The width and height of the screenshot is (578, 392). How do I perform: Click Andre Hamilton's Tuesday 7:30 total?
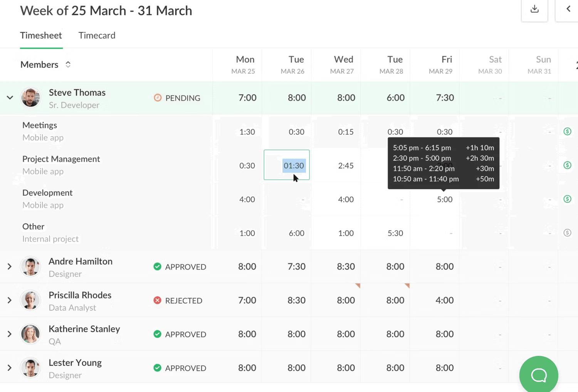296,266
